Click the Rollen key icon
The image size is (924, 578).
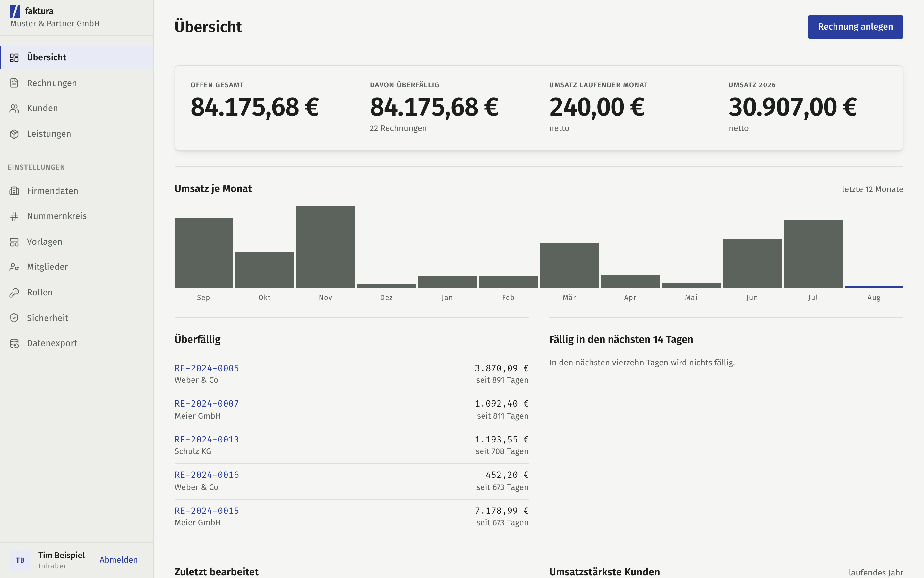click(x=14, y=293)
